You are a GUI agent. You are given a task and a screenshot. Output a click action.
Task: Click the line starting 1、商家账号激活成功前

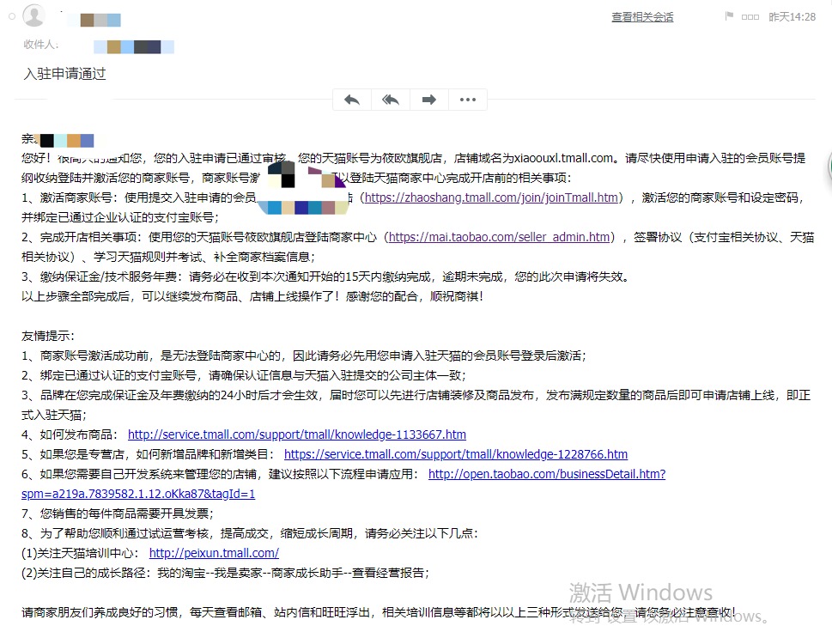[303, 355]
